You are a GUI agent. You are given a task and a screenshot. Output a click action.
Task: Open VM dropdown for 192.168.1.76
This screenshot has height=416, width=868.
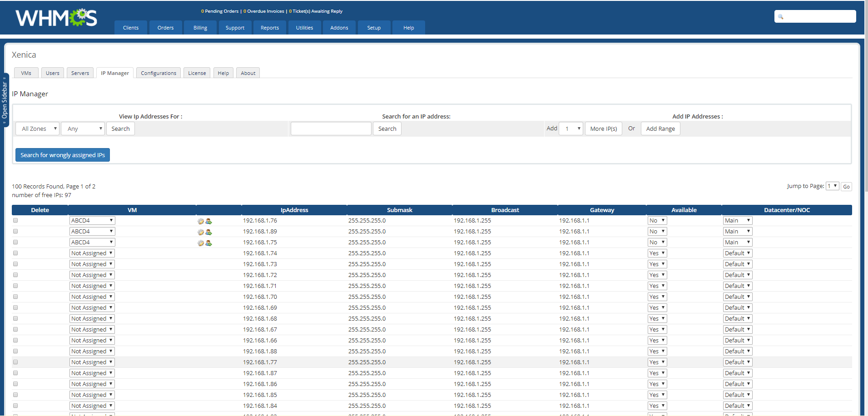[x=92, y=220]
